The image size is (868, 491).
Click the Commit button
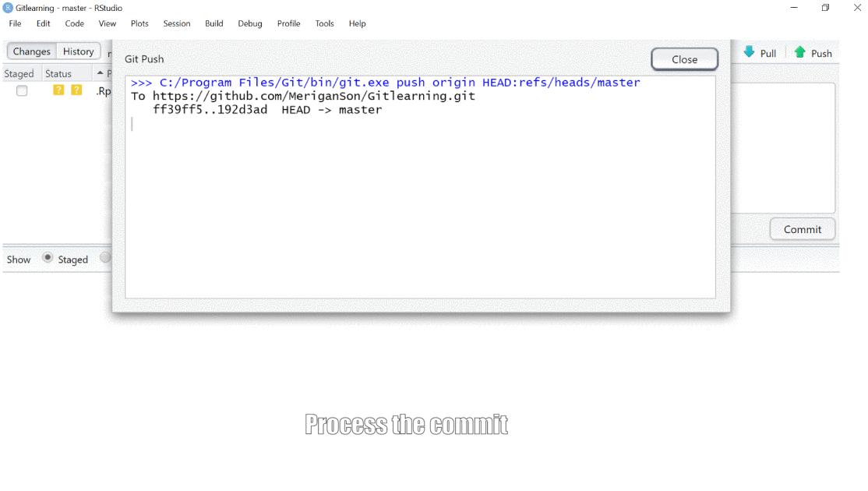(x=802, y=229)
